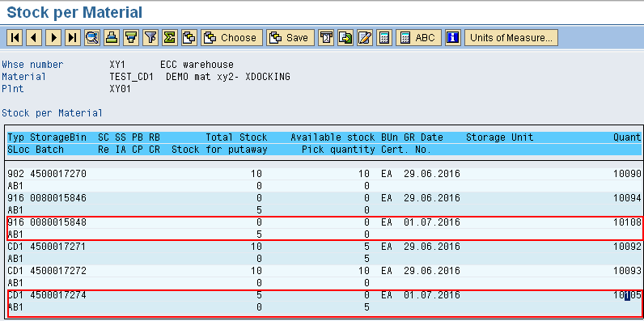
Task: Click the previous page arrow icon
Action: 34,38
